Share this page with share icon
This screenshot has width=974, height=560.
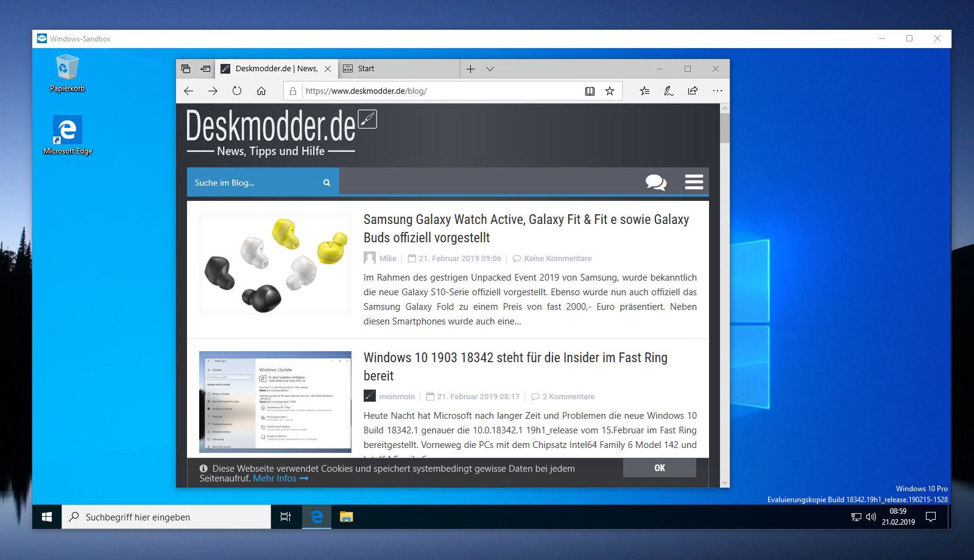693,91
